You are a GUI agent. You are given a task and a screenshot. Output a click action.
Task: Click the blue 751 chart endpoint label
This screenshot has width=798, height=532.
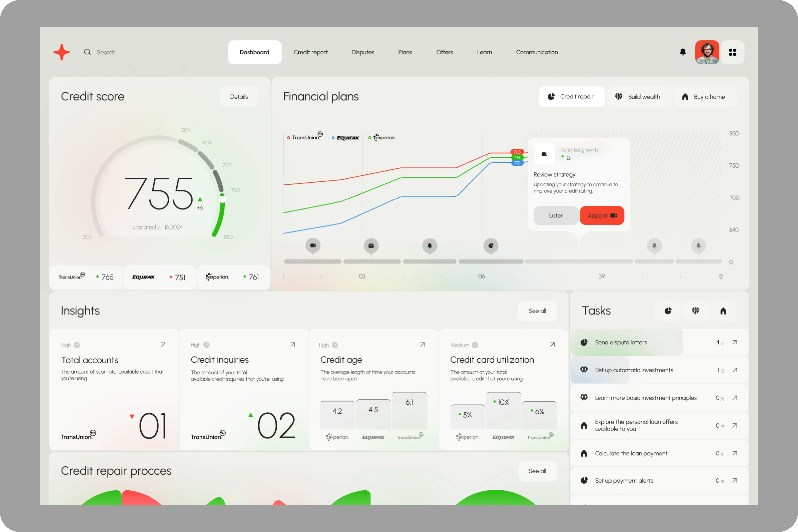click(x=517, y=163)
